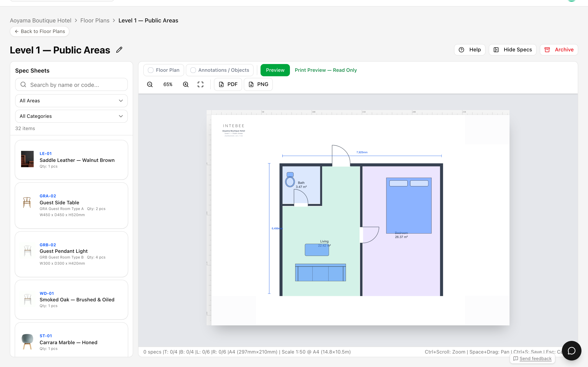Click the 65% zoom level
Viewport: 588px width, 367px height.
point(168,84)
